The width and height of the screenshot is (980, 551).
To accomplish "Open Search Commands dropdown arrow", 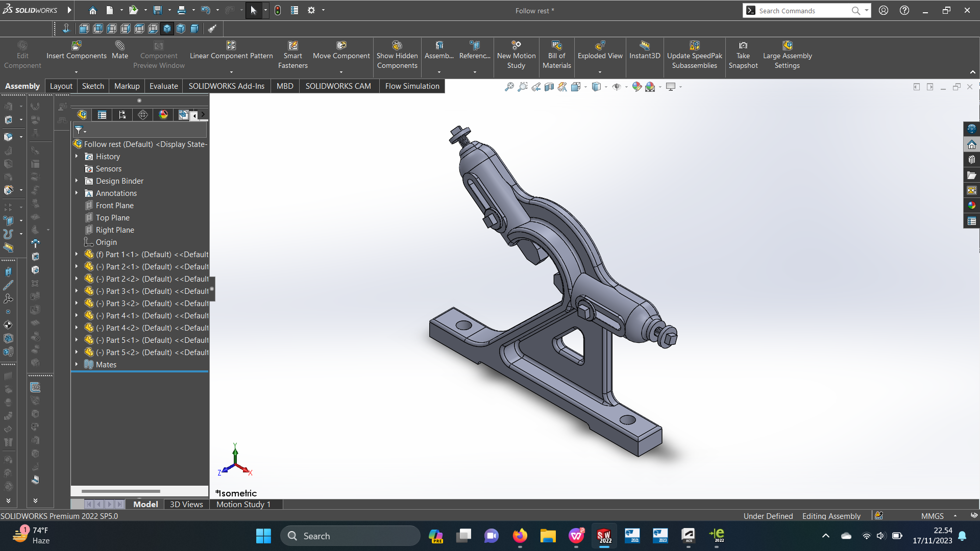I will pos(866,10).
